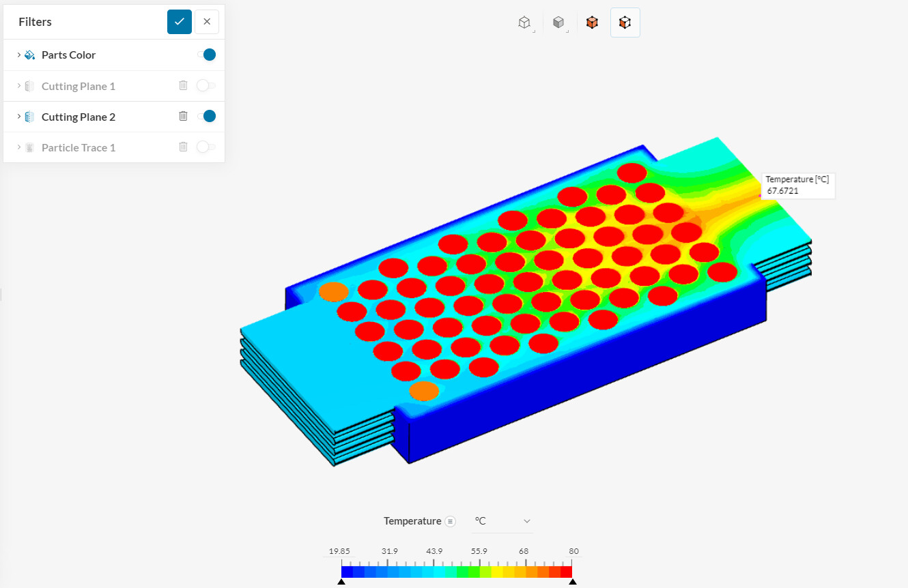The height and width of the screenshot is (588, 908).
Task: Click the 67.6721 temperature probe tooltip
Action: point(797,186)
